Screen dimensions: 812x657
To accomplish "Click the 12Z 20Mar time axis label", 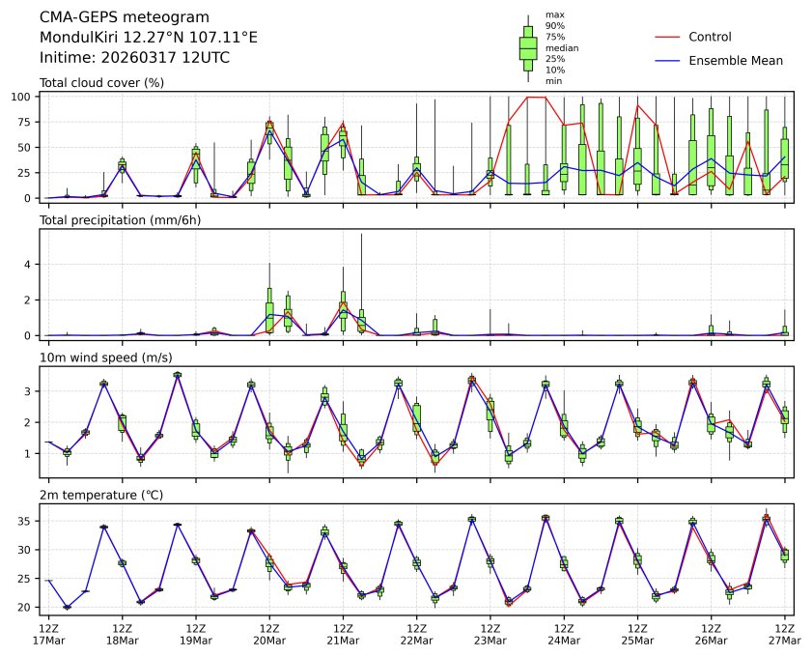I will point(269,634).
